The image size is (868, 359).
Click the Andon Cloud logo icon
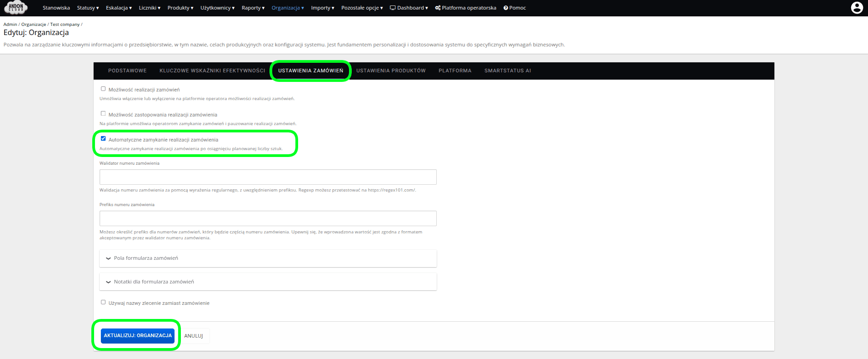coord(16,8)
